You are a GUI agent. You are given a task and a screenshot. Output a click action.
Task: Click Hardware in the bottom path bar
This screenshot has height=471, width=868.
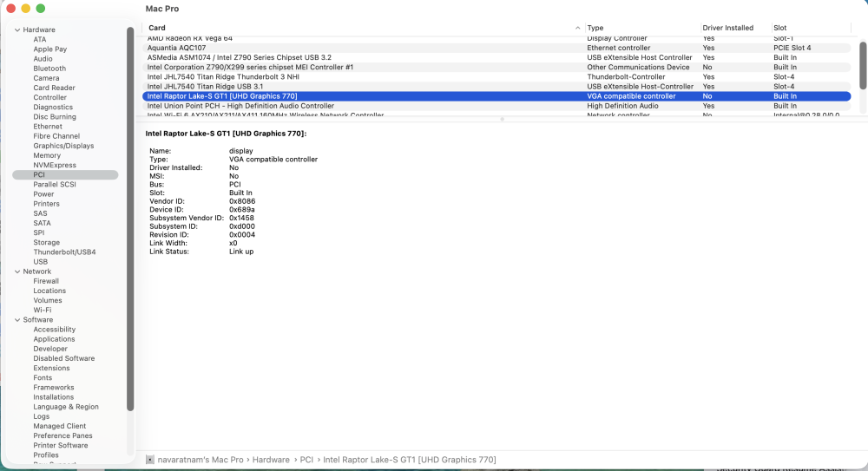[271, 460]
